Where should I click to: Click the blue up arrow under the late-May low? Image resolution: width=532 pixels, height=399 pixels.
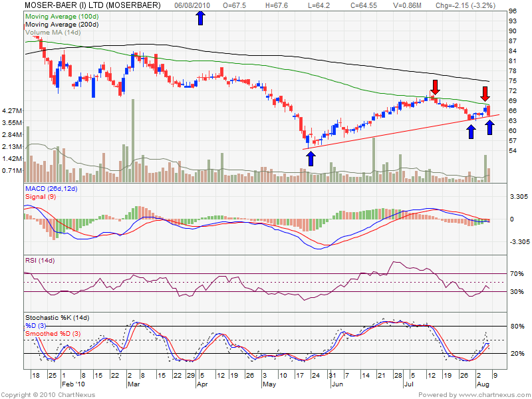311,158
